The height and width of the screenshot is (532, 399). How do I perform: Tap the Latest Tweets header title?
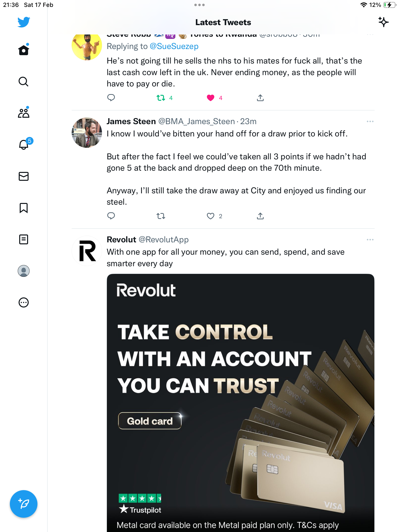pyautogui.click(x=223, y=22)
